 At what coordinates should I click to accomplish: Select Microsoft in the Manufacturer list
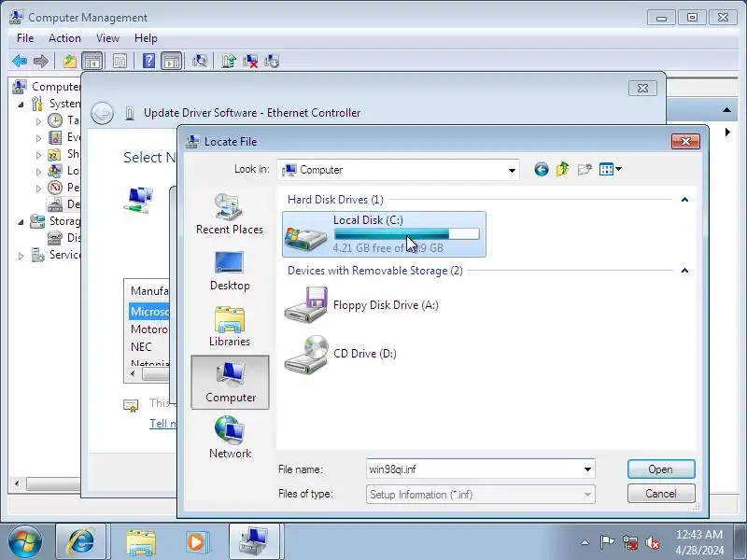149,312
